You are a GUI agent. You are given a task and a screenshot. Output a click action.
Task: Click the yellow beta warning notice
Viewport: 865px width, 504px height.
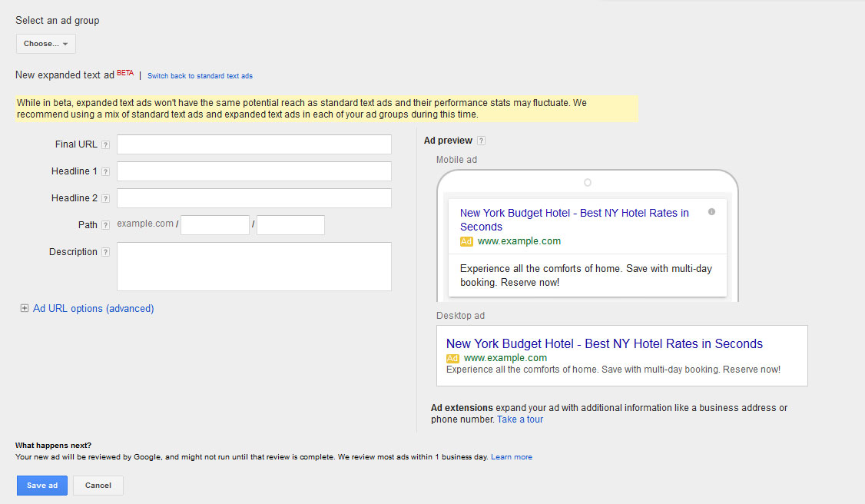click(x=326, y=108)
